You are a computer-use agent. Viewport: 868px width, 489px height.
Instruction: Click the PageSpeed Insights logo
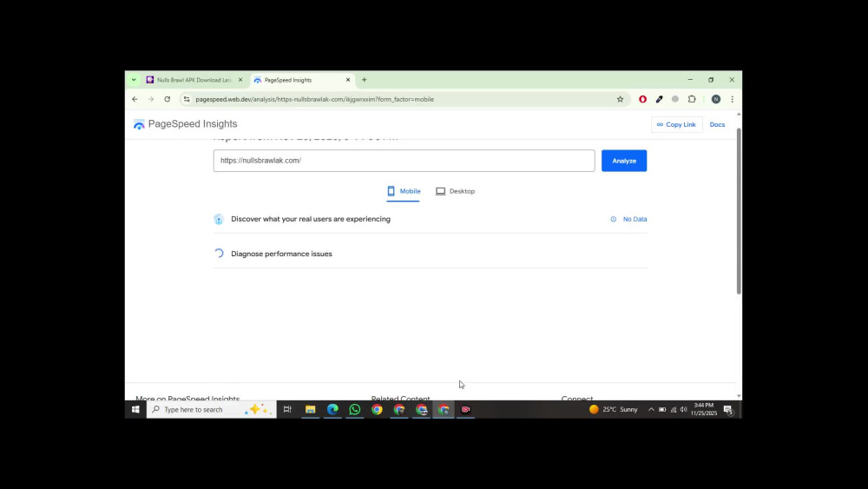point(186,124)
